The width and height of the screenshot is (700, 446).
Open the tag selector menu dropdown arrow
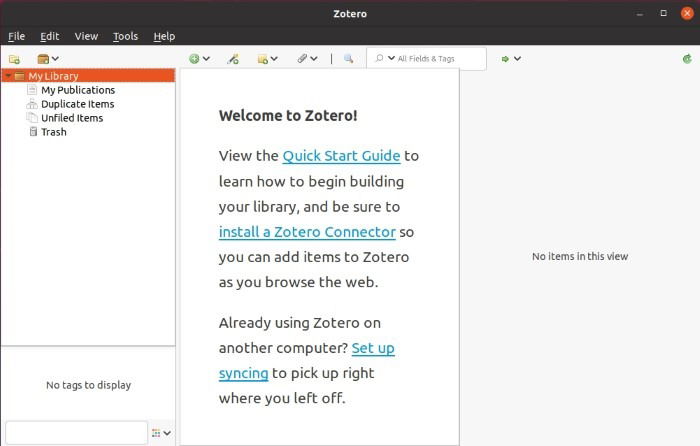(x=167, y=433)
